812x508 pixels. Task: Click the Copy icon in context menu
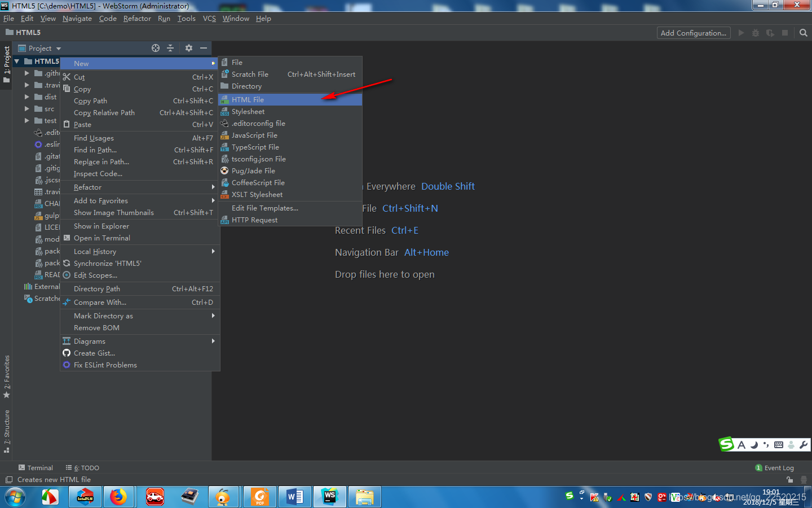click(67, 89)
